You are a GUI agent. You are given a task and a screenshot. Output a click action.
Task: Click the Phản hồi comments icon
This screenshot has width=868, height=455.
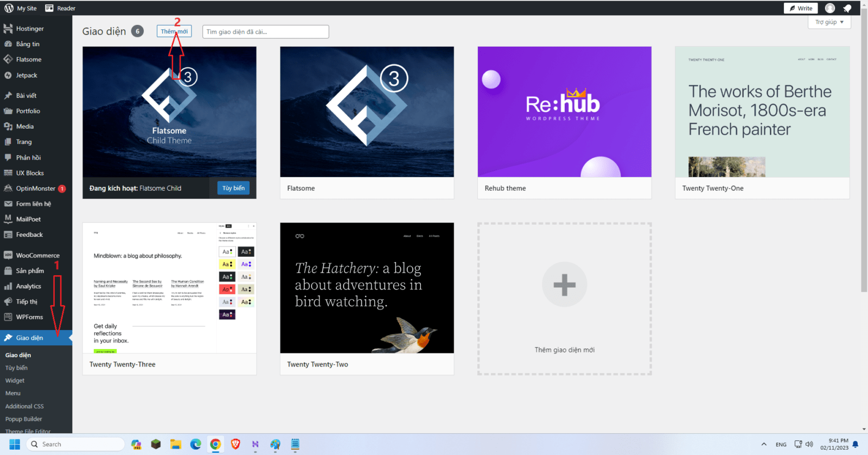tap(8, 157)
